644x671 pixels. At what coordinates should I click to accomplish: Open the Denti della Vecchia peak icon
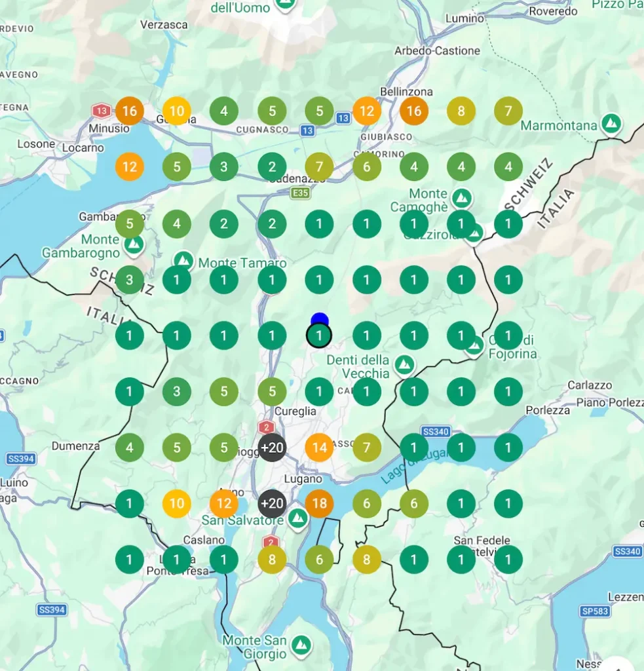coord(404,364)
